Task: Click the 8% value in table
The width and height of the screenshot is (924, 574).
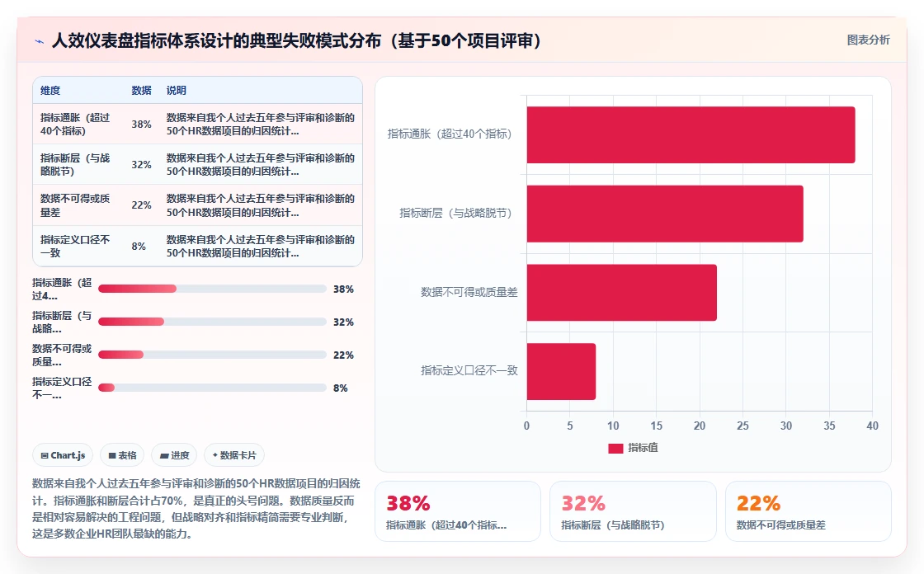Action: pos(139,247)
